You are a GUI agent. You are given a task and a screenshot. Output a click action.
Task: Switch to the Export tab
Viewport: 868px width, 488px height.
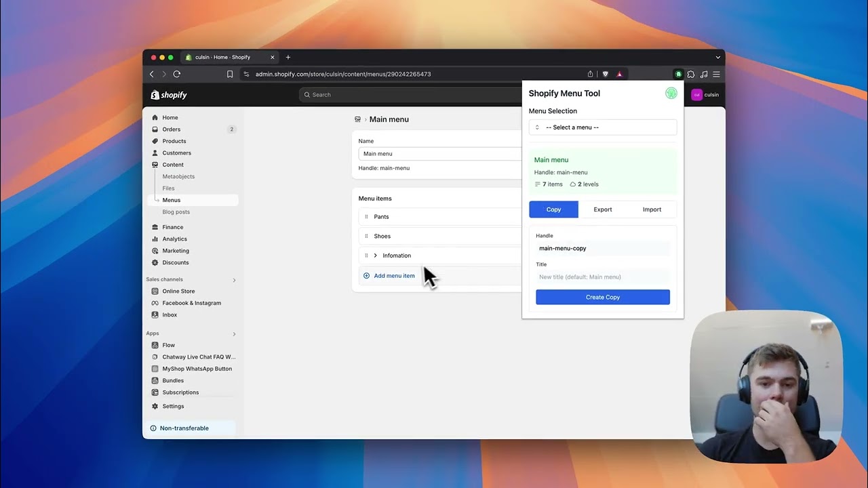603,209
